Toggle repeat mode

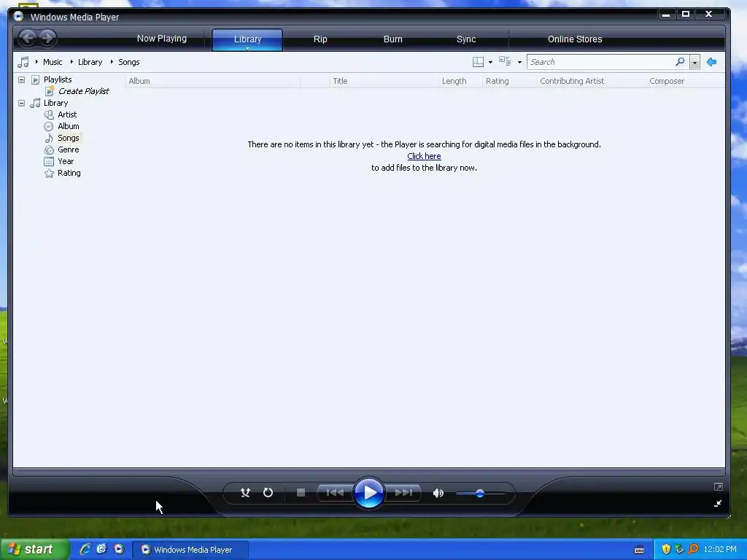268,492
